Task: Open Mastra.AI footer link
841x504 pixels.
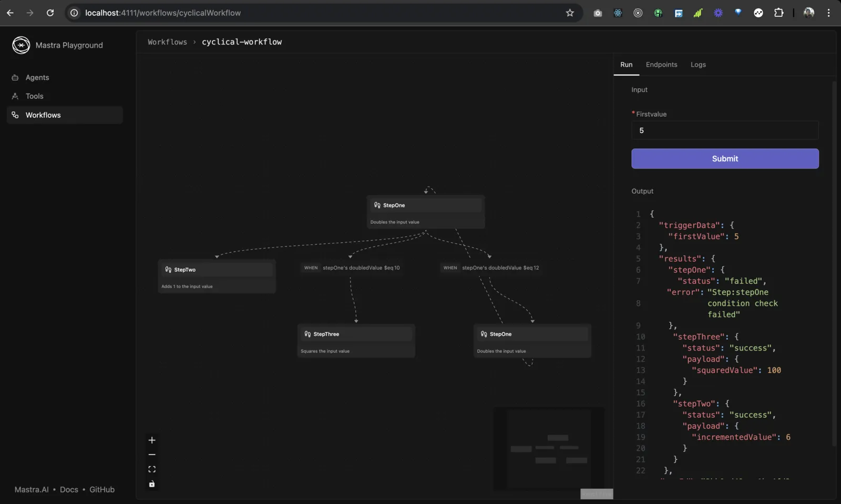Action: coord(32,490)
